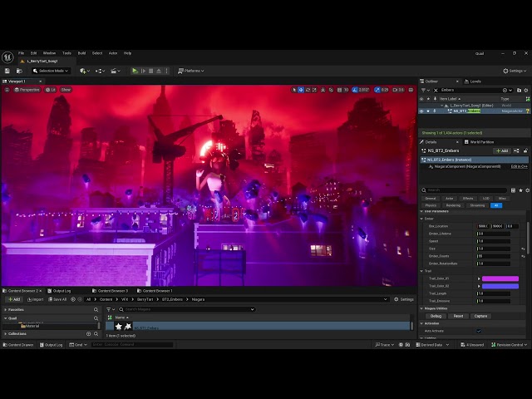Click the Outliner add folder icon

[519, 91]
